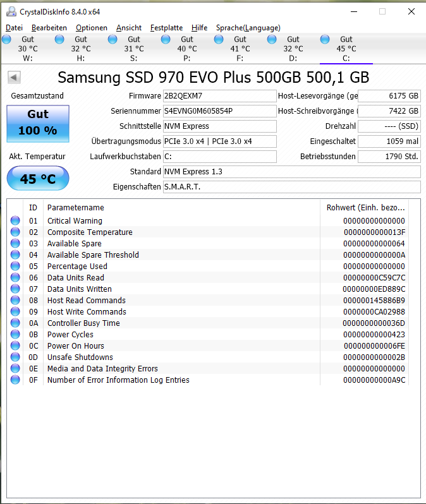Click status orb for Data Units Read
This screenshot has height=504, width=426.
click(x=15, y=277)
